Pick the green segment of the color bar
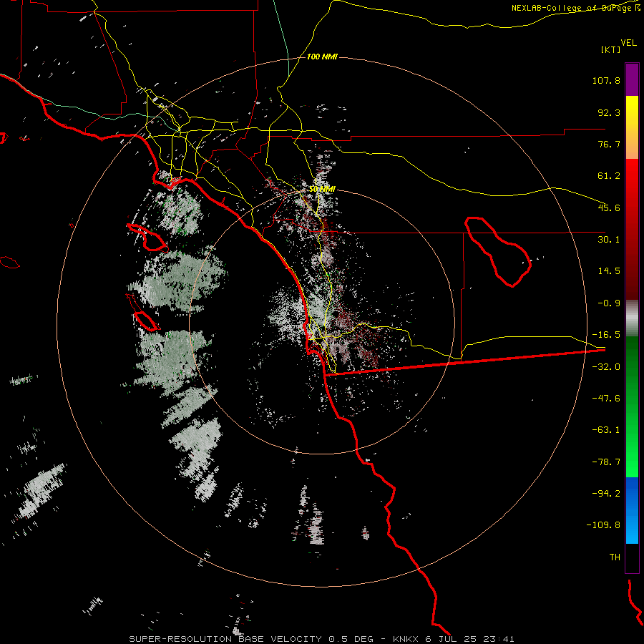This screenshot has height=644, width=644. (x=632, y=406)
